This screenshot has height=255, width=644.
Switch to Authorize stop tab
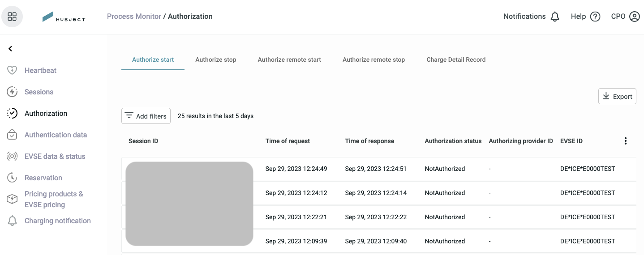coord(216,59)
